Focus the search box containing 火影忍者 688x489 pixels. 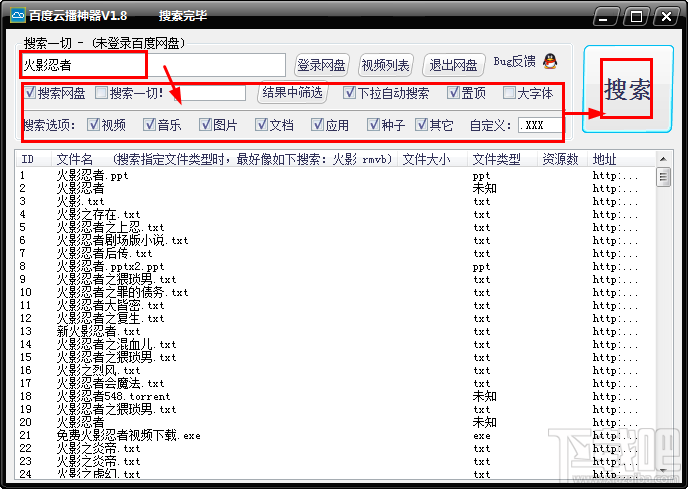[x=153, y=65]
